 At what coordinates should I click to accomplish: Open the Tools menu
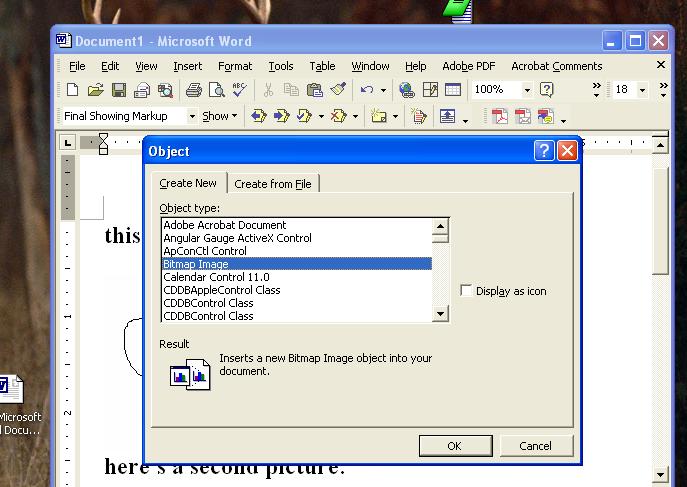point(280,66)
